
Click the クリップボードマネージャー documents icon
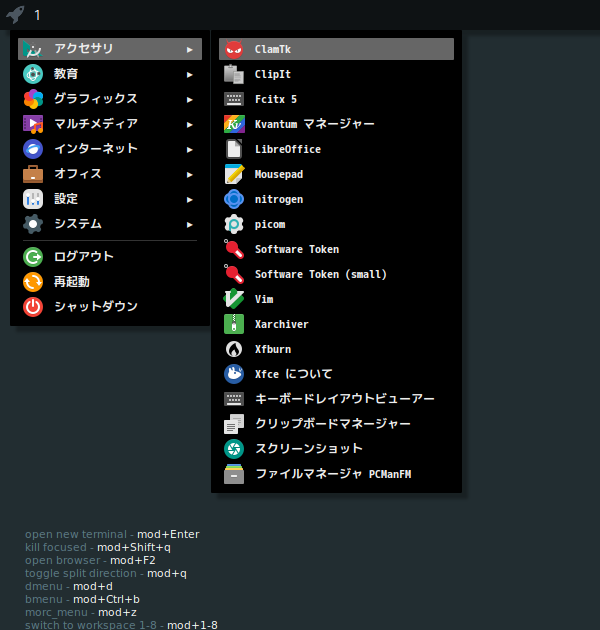click(233, 424)
